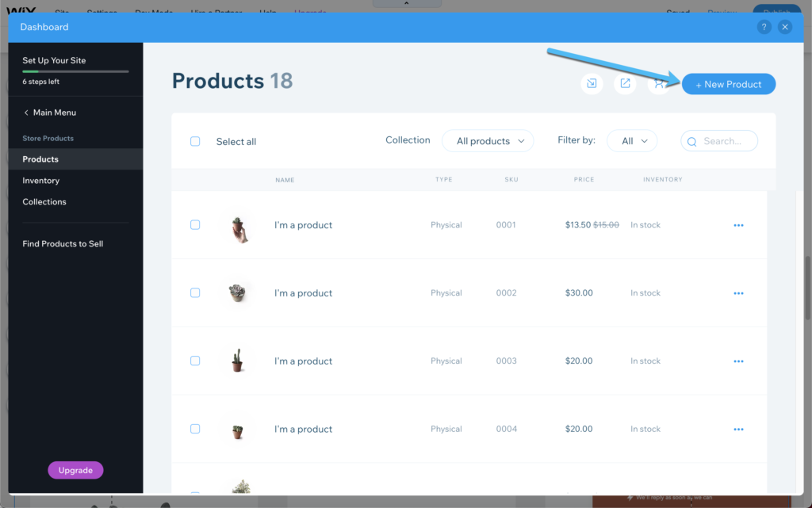
Task: Click the purple Upgrade button
Action: point(75,470)
